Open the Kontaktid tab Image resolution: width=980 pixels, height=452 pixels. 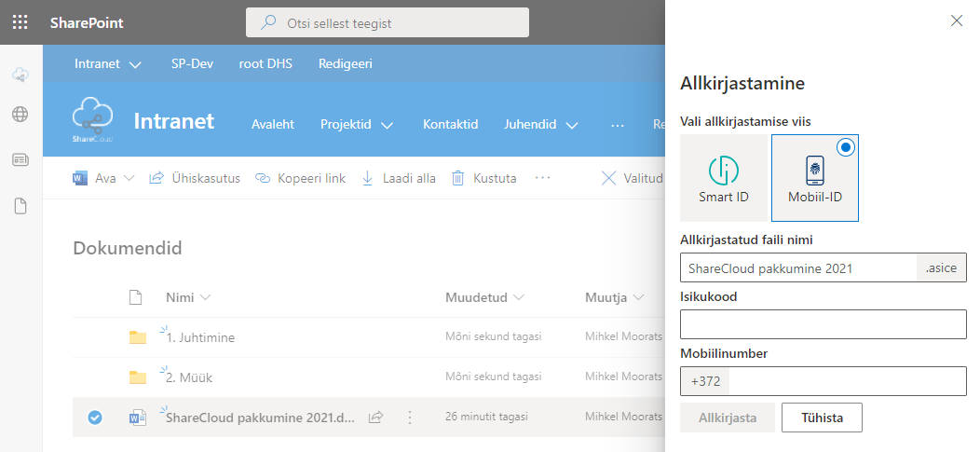click(x=450, y=124)
